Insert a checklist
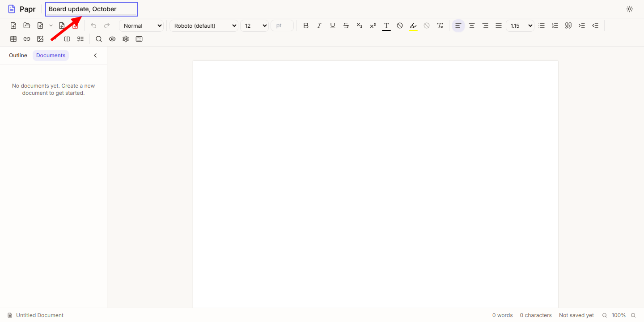644x322 pixels. click(x=80, y=39)
